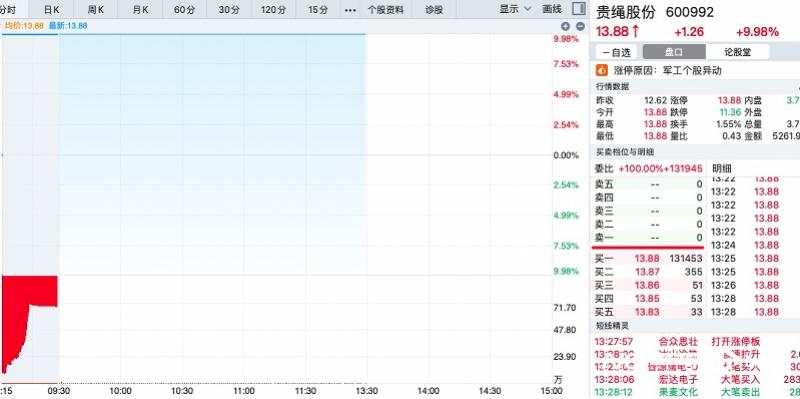800x399 pixels.
Task: Zoom in chart with plus icon
Action: [565, 26]
